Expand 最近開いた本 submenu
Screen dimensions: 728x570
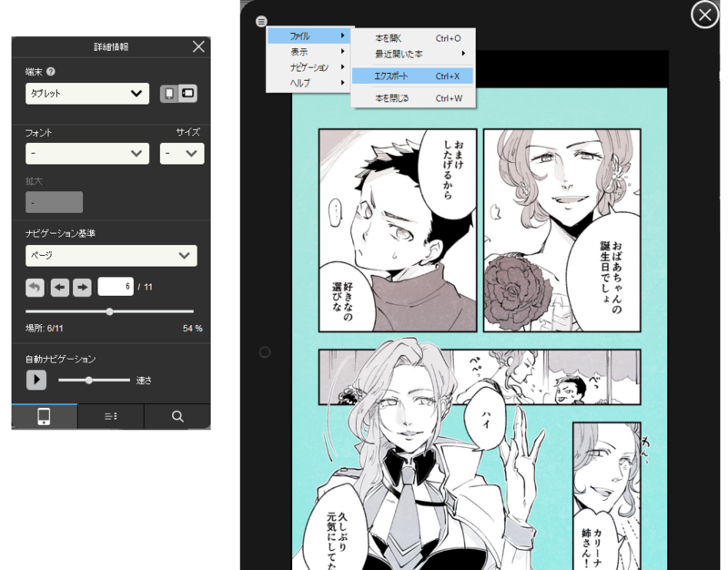tap(413, 54)
